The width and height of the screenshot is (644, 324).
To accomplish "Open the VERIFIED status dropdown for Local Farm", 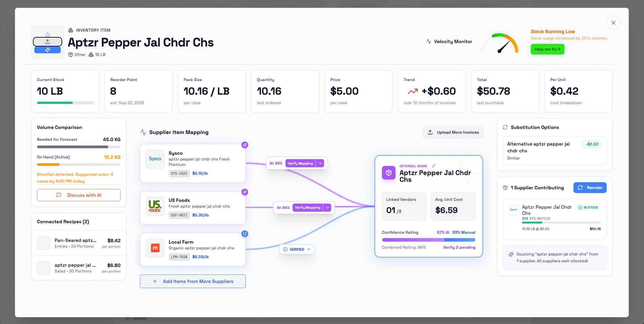I will point(297,249).
